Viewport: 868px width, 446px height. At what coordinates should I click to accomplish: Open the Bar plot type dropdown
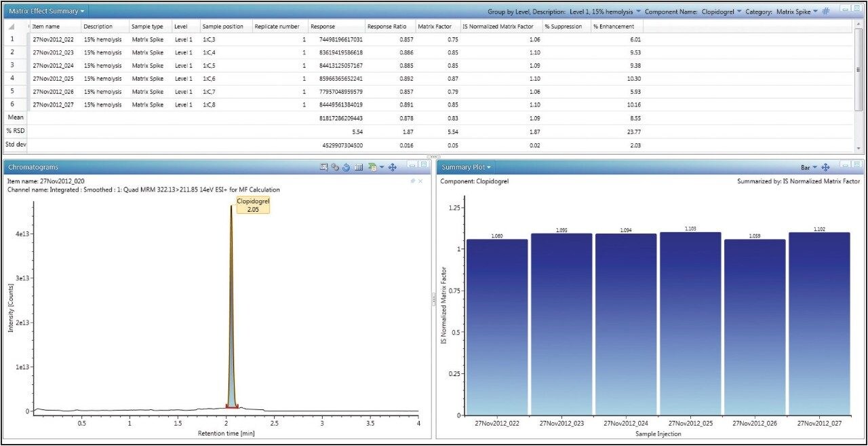tap(810, 167)
